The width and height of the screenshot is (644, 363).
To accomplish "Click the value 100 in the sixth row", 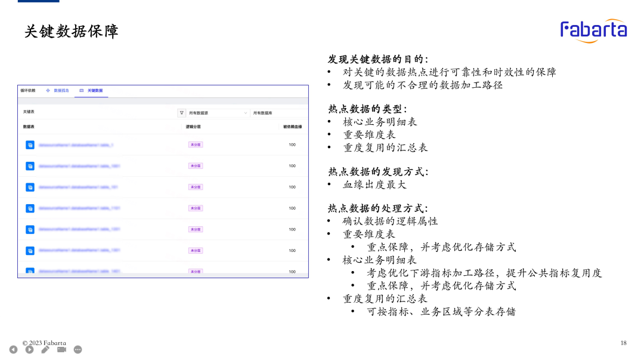I will [292, 251].
